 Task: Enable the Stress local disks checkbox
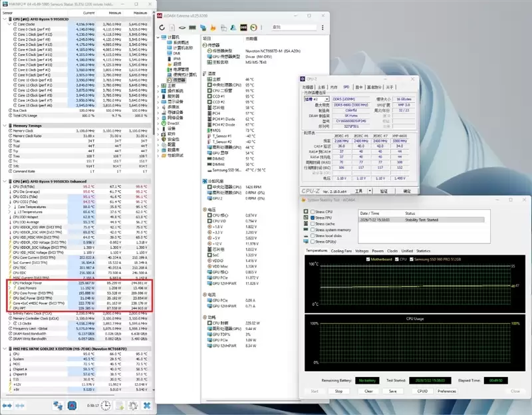(313, 236)
